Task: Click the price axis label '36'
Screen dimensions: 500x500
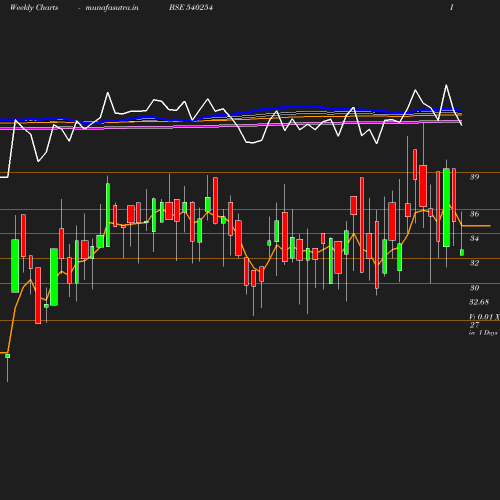Action: point(474,214)
